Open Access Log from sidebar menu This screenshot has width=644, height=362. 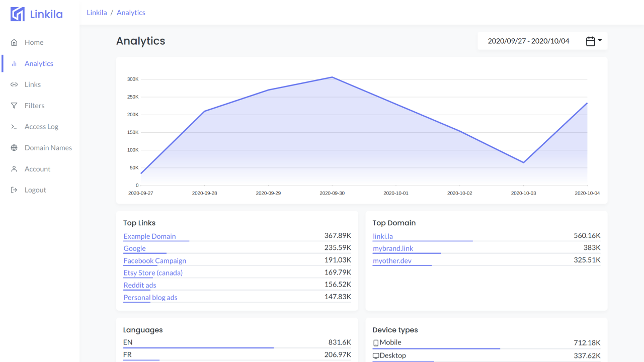pos(41,127)
